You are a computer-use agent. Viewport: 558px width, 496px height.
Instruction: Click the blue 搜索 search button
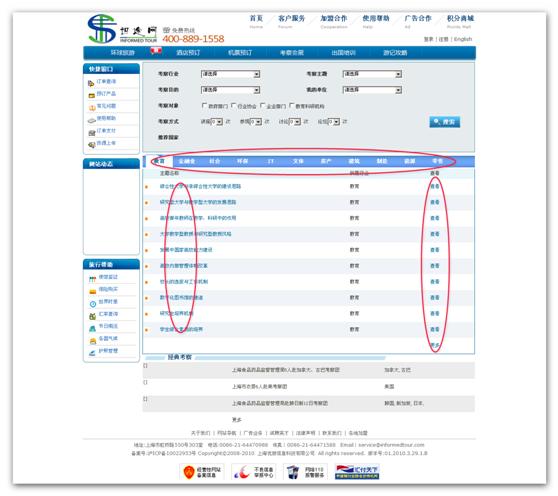coord(444,122)
